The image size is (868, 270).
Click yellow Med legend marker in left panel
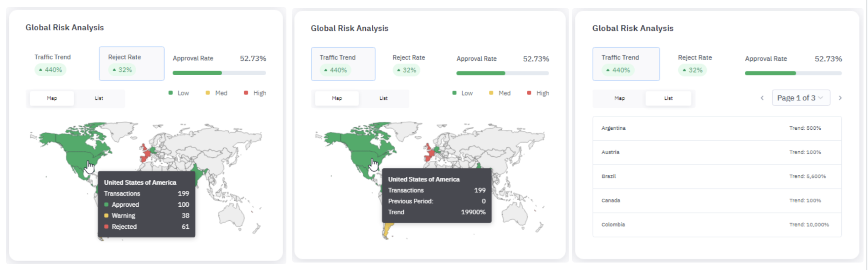coord(208,93)
